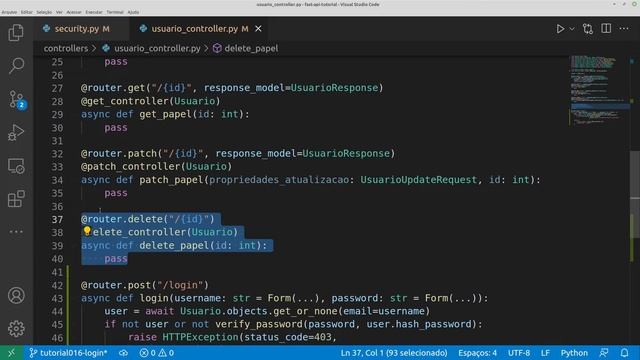Click delete_papel symbol in the breadcrumb

point(251,48)
